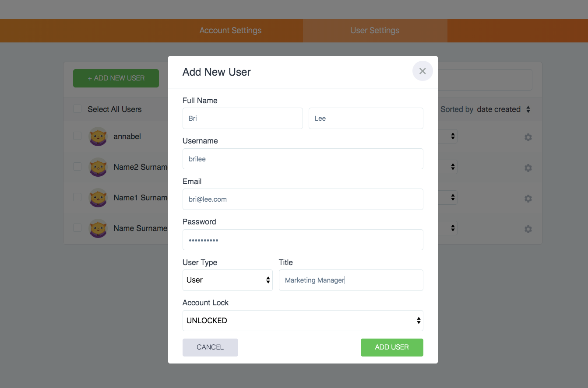Click Name2 Surname's avatar icon

click(98, 168)
